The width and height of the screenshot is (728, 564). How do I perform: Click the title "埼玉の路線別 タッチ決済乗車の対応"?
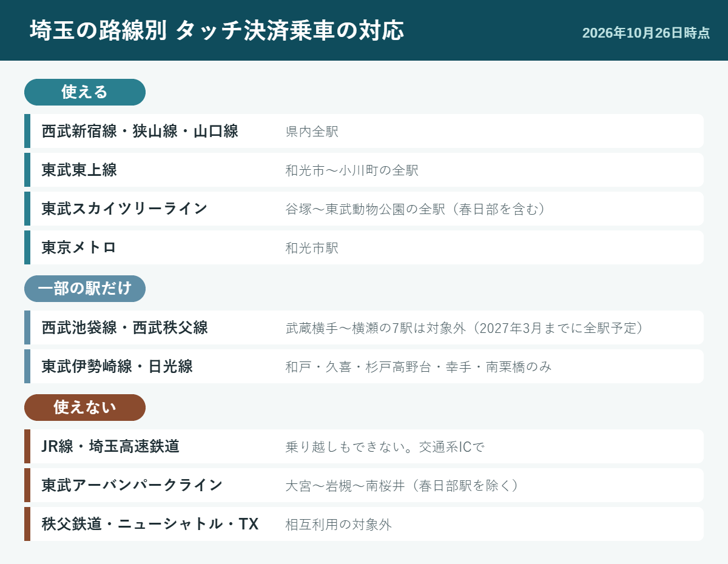click(217, 31)
